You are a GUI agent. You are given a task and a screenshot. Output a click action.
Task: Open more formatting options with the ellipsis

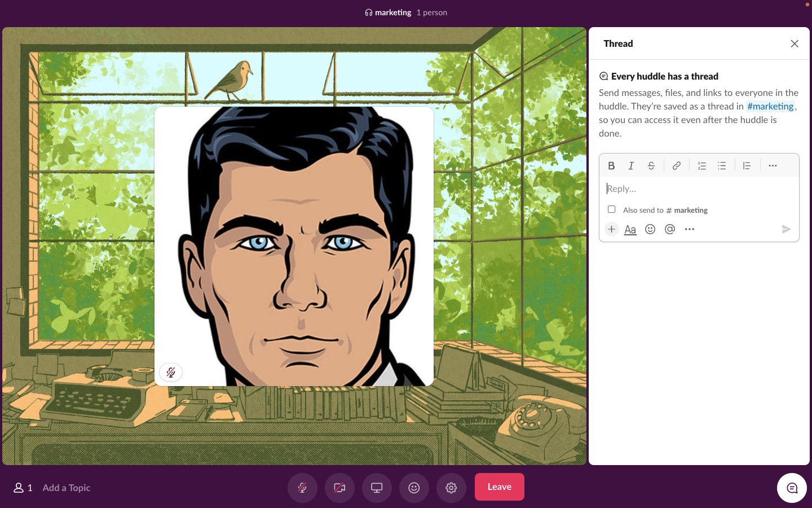tap(773, 165)
